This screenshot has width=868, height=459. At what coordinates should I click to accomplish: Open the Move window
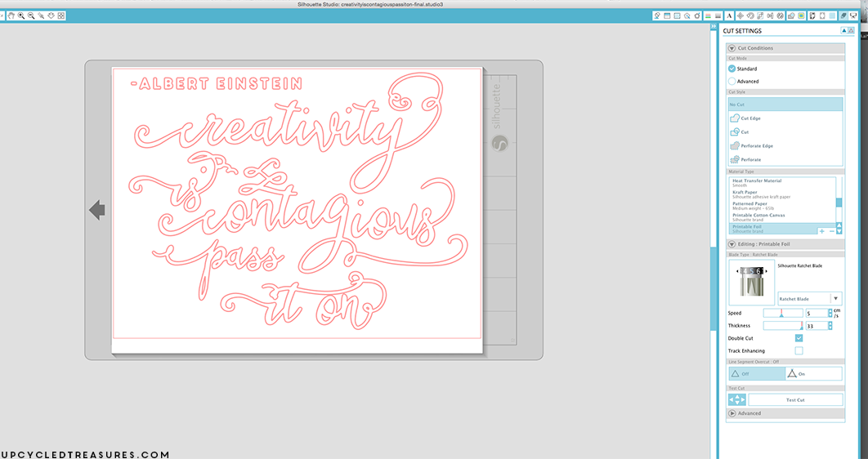point(740,16)
